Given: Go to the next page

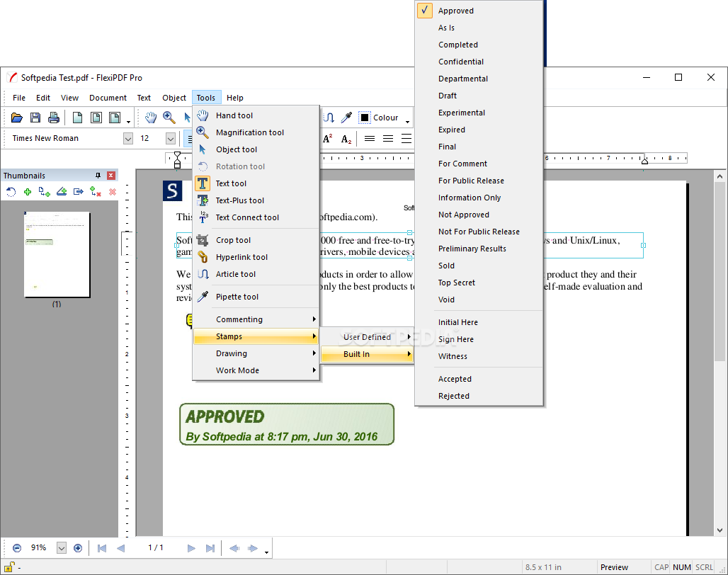Looking at the screenshot, I should click(x=191, y=548).
